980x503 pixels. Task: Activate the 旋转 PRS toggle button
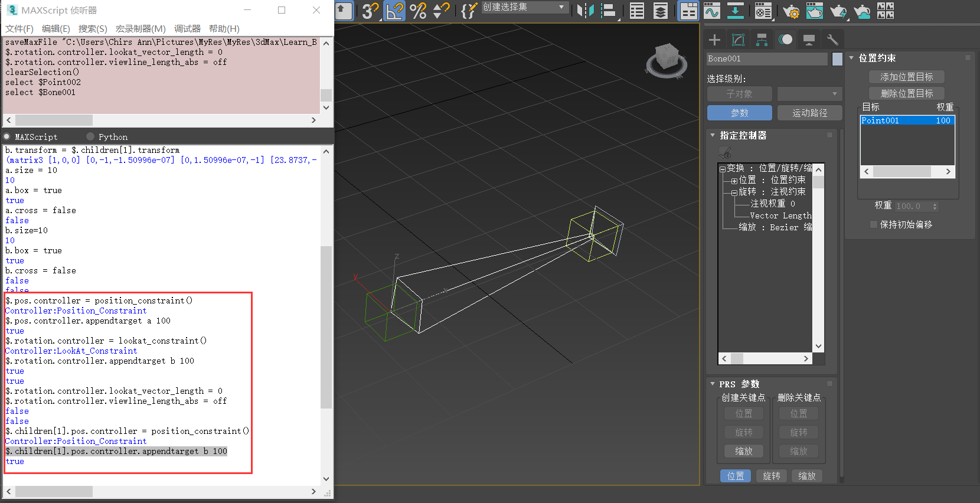tap(772, 476)
